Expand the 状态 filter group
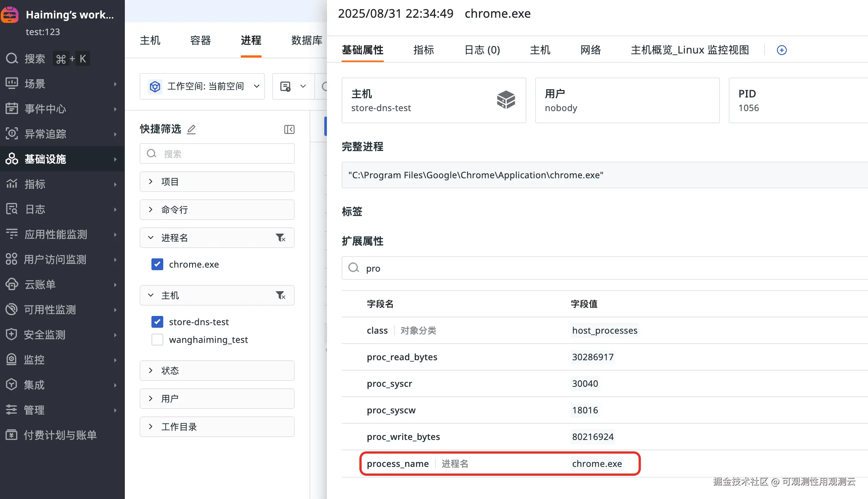Viewport: 868px width, 499px height. tap(217, 371)
